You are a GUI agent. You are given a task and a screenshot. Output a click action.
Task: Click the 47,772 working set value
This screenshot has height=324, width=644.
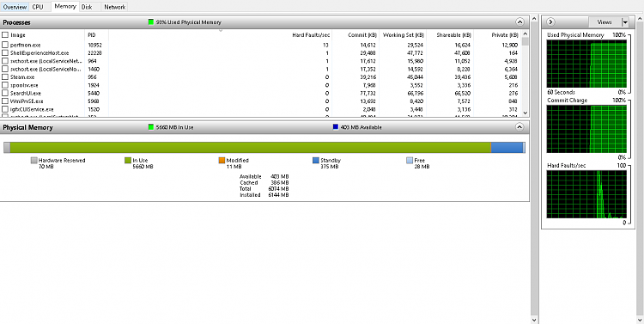click(415, 52)
